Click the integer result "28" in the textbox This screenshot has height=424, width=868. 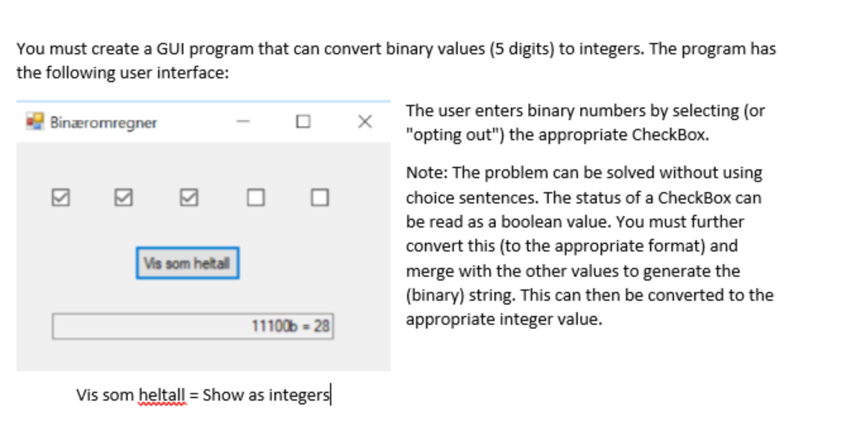click(x=322, y=326)
